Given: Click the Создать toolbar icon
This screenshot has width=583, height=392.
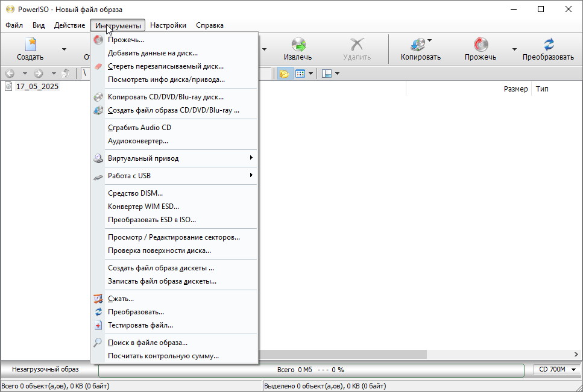Looking at the screenshot, I should 31,45.
